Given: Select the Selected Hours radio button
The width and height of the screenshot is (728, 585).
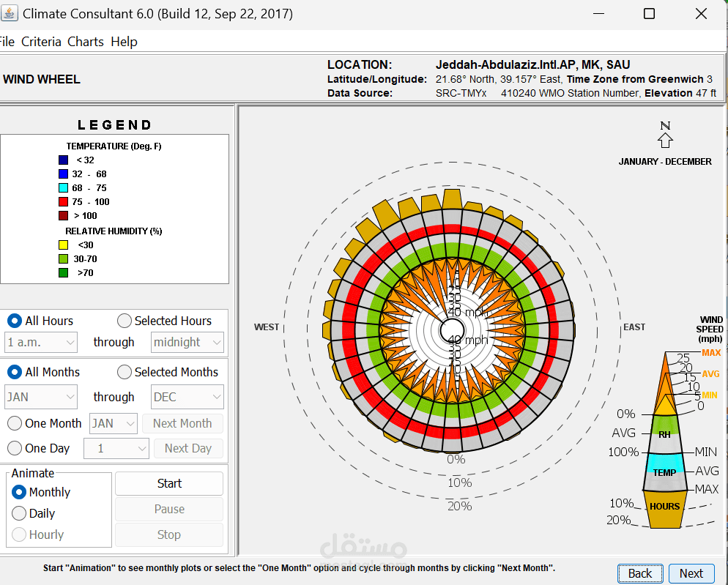Looking at the screenshot, I should tap(124, 321).
